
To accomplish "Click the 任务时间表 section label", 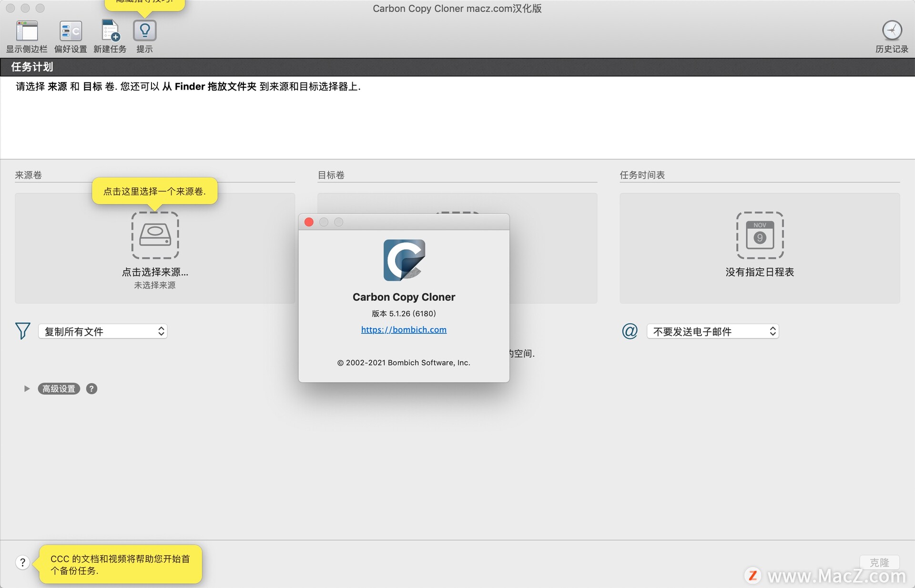I will coord(642,175).
